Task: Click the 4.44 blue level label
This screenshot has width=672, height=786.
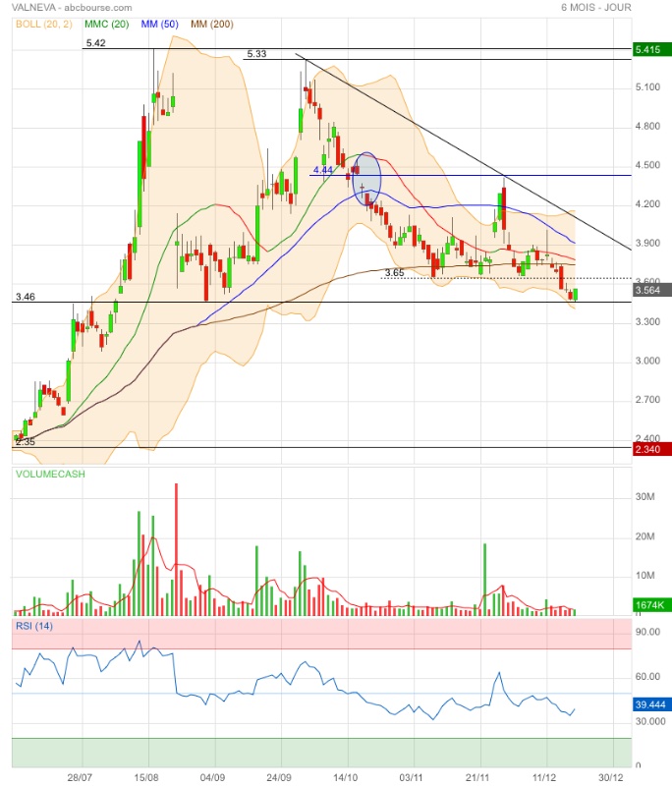Action: [322, 170]
